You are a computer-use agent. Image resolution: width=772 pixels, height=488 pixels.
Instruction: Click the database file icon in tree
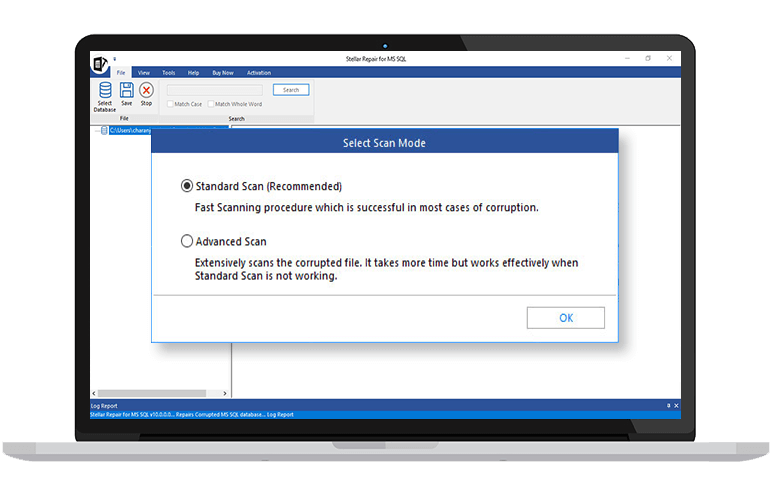(x=104, y=130)
